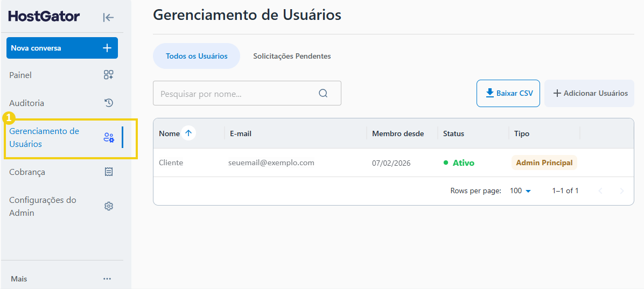Click the sort arrow next to Nome
The height and width of the screenshot is (289, 644).
click(x=188, y=133)
